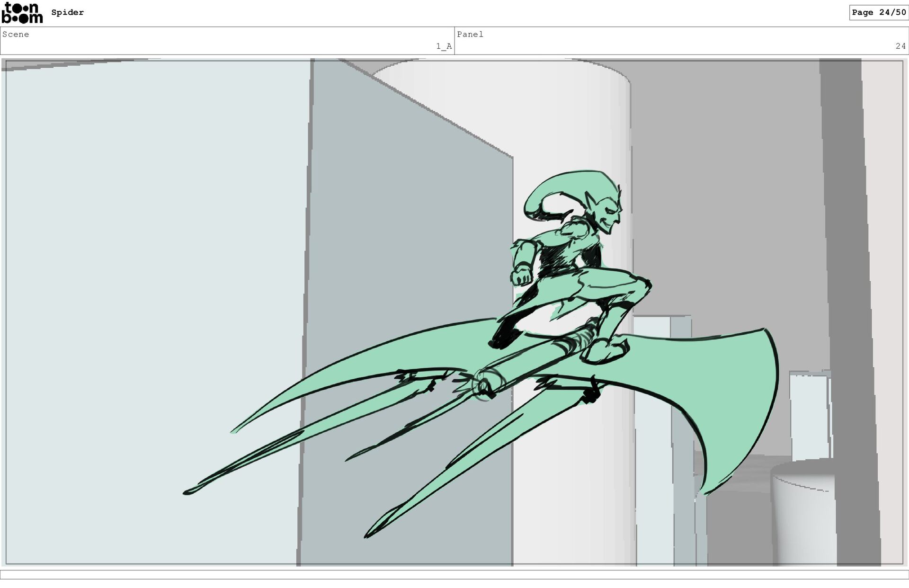This screenshot has width=909, height=588.
Task: Click the empty notes field below panel
Action: [454, 575]
